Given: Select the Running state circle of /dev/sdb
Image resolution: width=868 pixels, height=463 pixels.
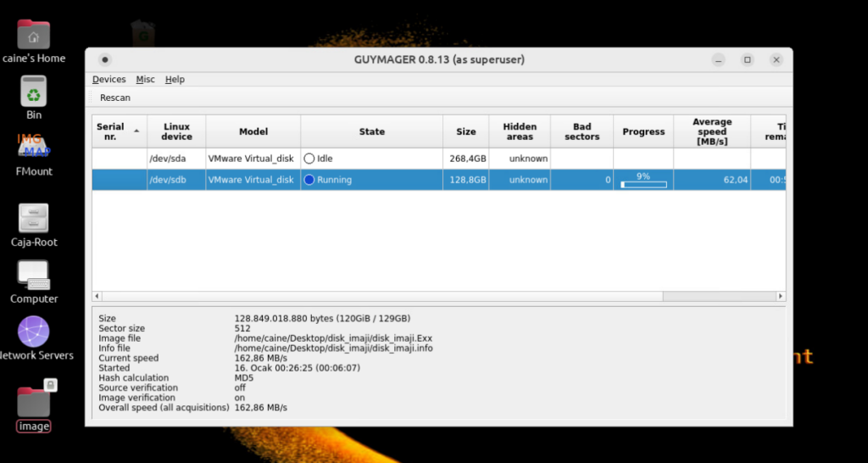Looking at the screenshot, I should pos(309,180).
